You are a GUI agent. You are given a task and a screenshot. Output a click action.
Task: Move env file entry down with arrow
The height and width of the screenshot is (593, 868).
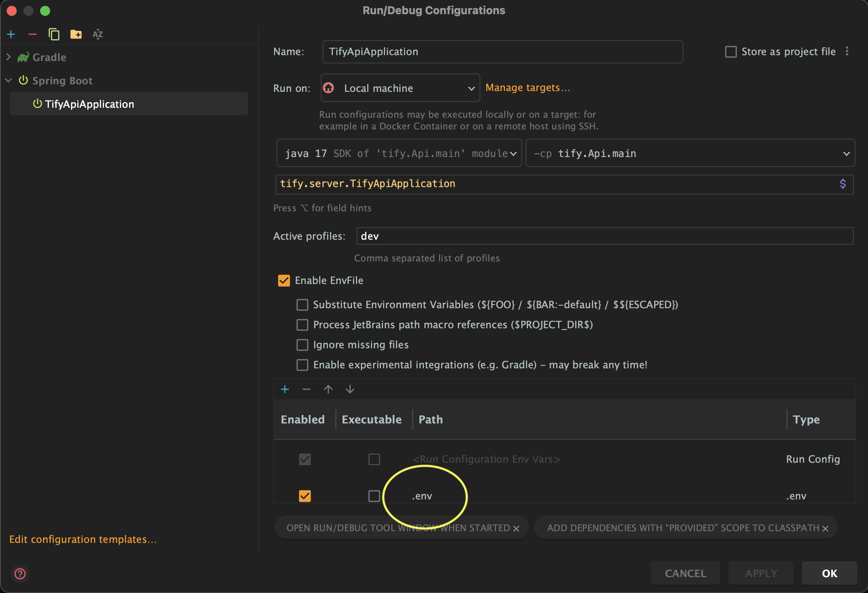[350, 389]
